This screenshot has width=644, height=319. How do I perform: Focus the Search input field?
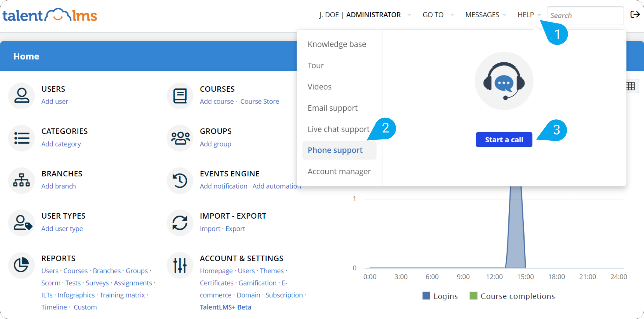[585, 15]
